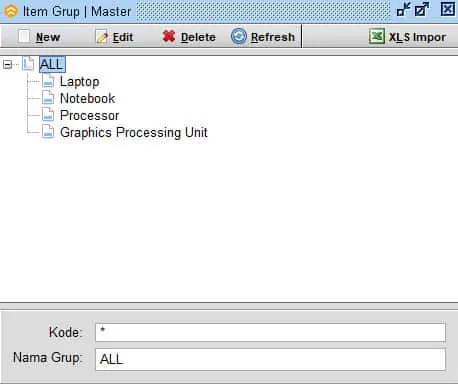Click the document icon beside Notebook
Screen dimensions: 458x384
point(48,98)
